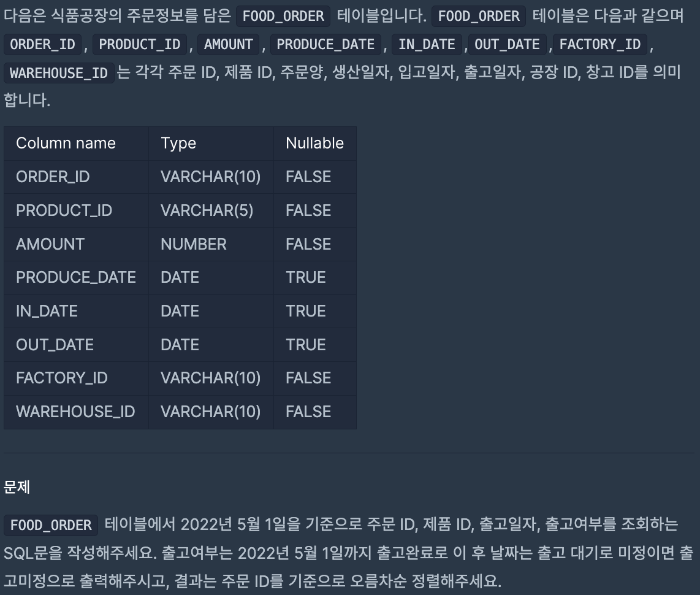Click the WAREHOUSE_ID code tag in description

tap(59, 73)
